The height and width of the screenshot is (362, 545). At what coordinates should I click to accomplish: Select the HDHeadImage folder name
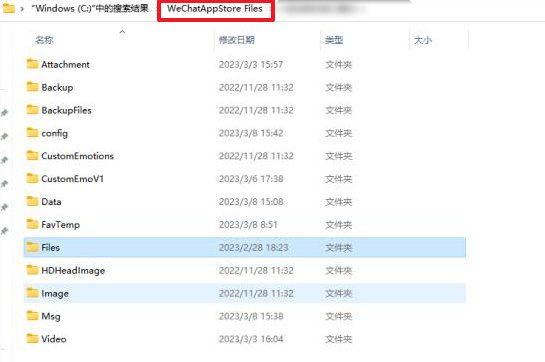[73, 271]
